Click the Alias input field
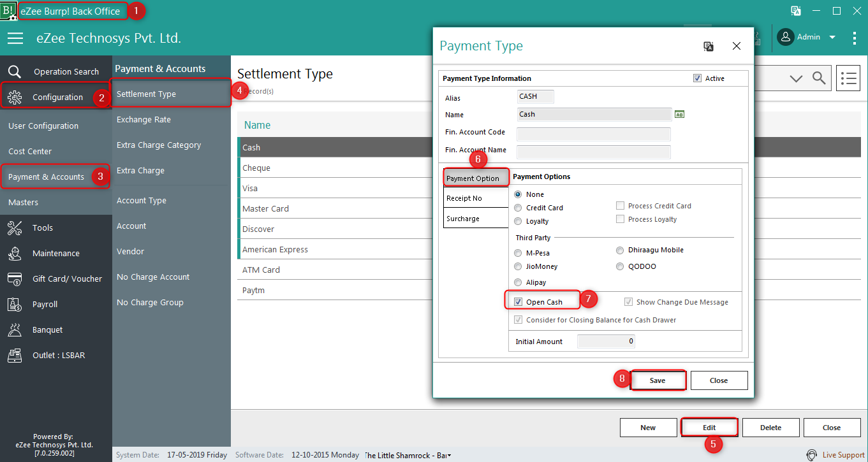This screenshot has width=868, height=462. pos(536,97)
